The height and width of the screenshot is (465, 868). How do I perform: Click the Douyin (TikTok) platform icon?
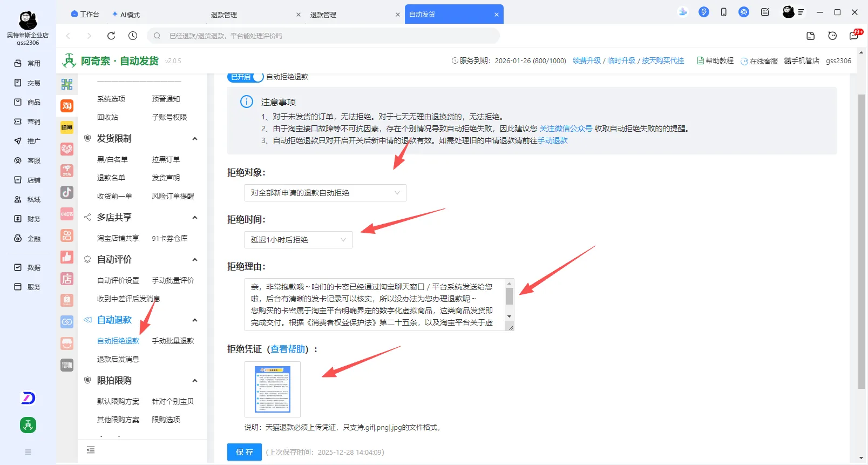click(67, 192)
